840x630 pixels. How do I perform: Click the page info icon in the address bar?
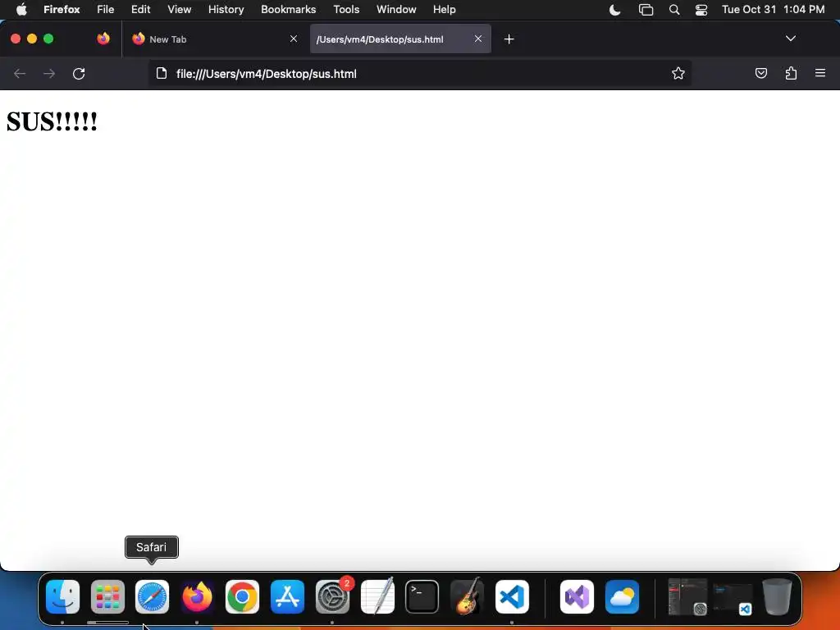point(162,73)
